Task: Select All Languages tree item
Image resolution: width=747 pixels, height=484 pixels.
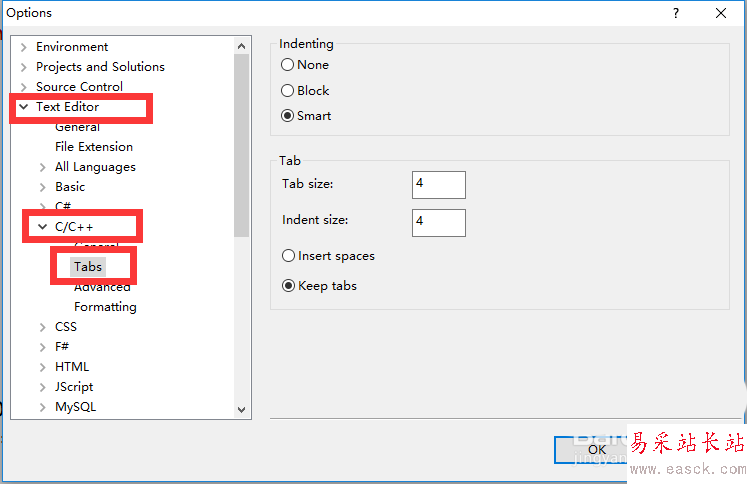Action: tap(95, 167)
